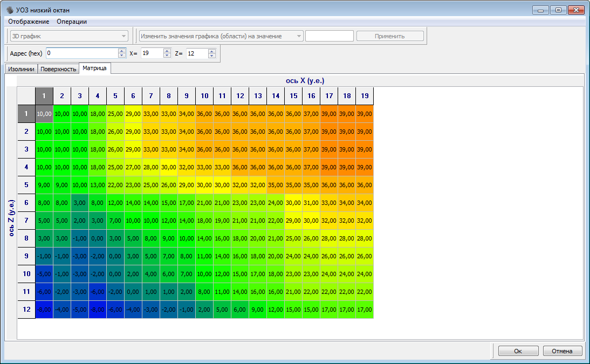590x364 pixels.
Task: Expand the 3D график dropdown
Action: pyautogui.click(x=69, y=36)
